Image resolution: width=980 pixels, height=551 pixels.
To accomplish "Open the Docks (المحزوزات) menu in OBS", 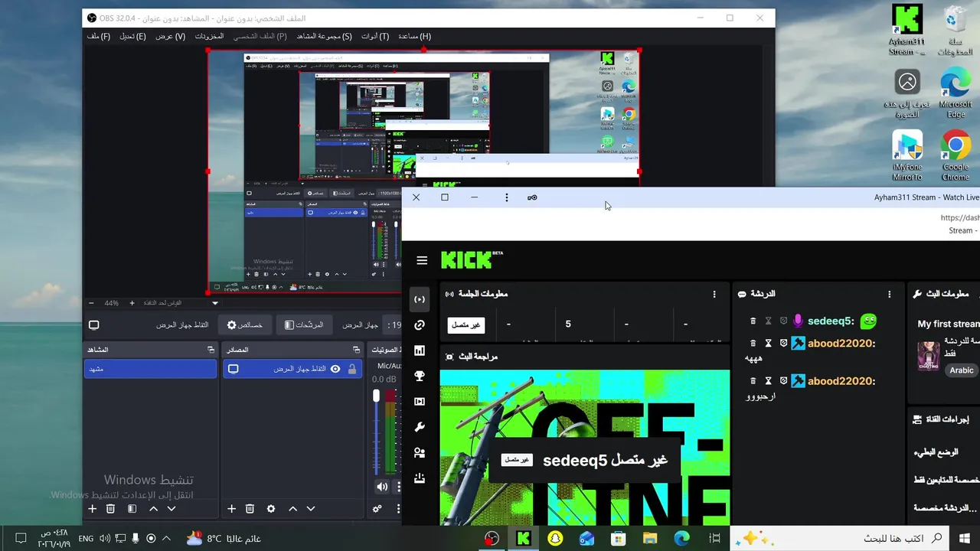I will click(x=209, y=36).
